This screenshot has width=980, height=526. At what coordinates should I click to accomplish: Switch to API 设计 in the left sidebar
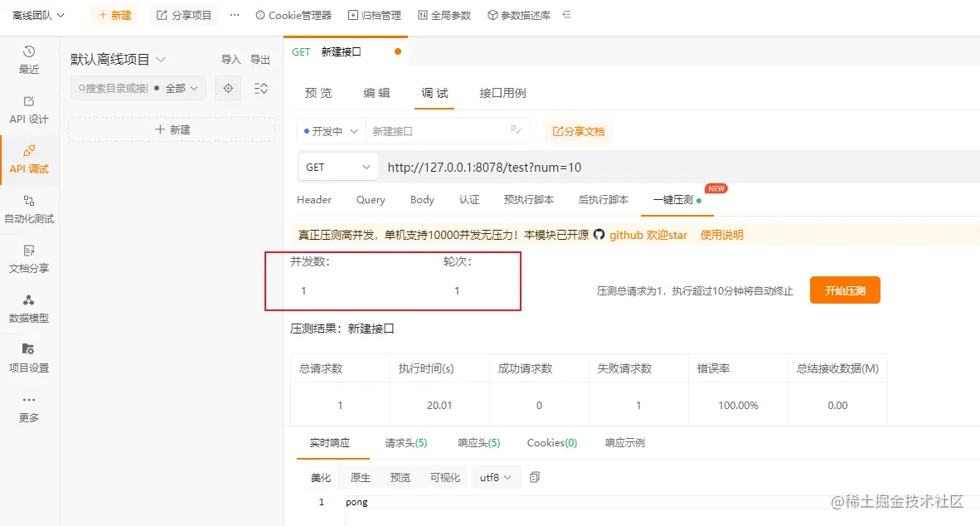coord(30,108)
